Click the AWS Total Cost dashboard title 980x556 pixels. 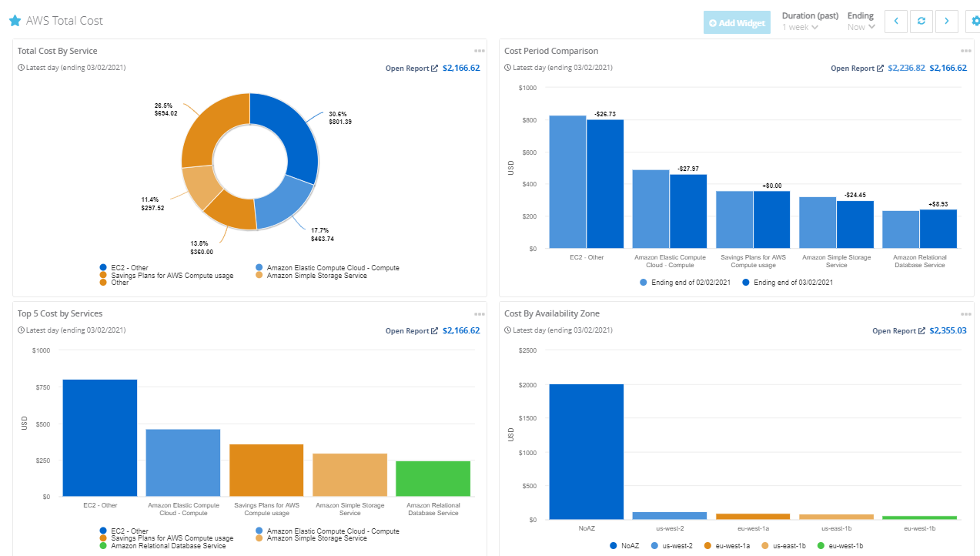(x=65, y=21)
